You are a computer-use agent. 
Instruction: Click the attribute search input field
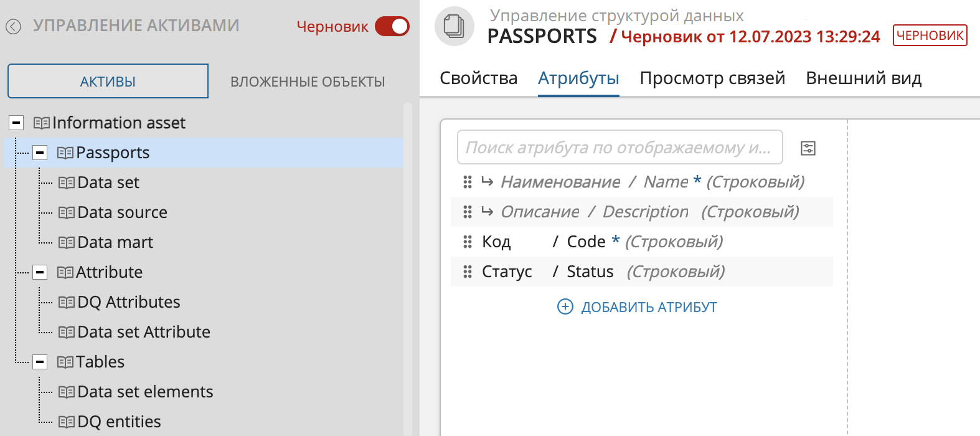point(620,148)
